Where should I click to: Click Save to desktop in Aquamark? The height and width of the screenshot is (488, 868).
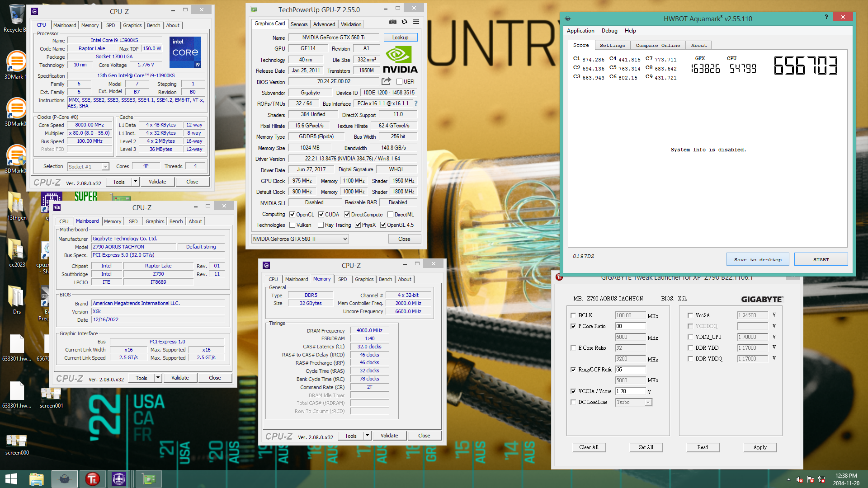pos(758,259)
